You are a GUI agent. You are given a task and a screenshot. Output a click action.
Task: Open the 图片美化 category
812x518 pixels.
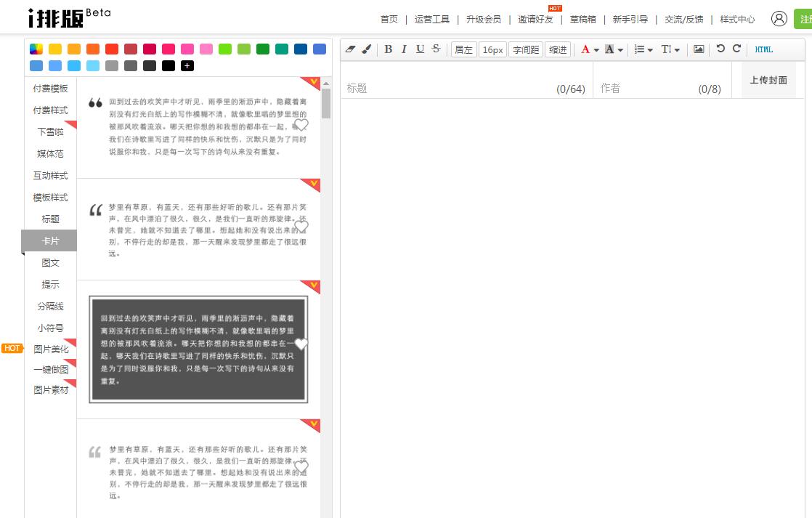pyautogui.click(x=51, y=349)
